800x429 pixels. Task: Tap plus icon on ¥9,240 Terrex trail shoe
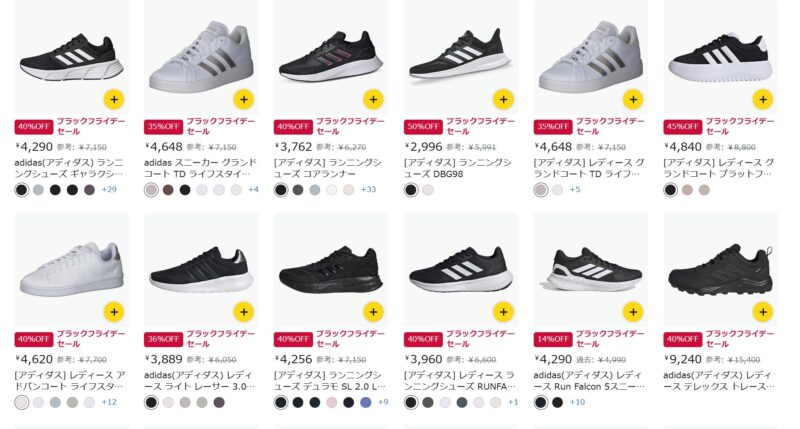click(x=763, y=312)
